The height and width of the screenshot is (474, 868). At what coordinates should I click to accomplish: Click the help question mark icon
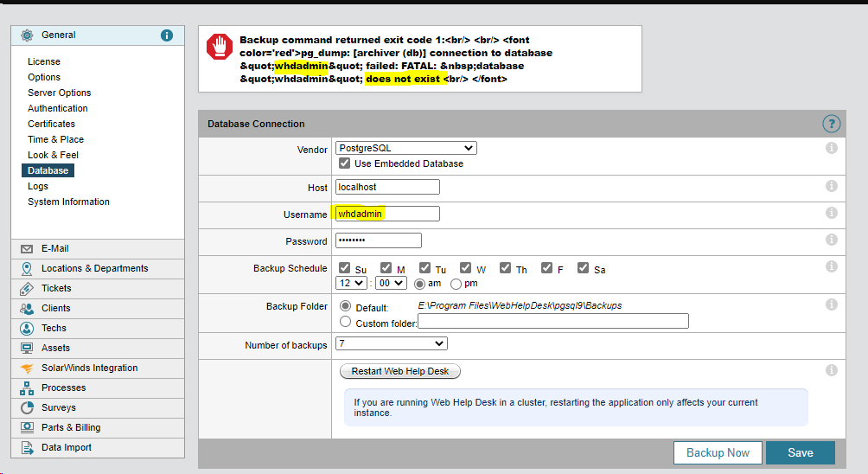[831, 124]
